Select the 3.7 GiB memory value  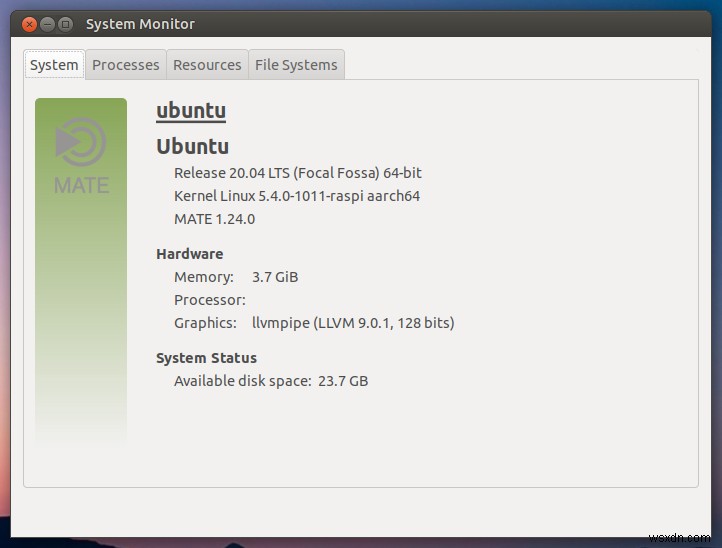pos(275,277)
